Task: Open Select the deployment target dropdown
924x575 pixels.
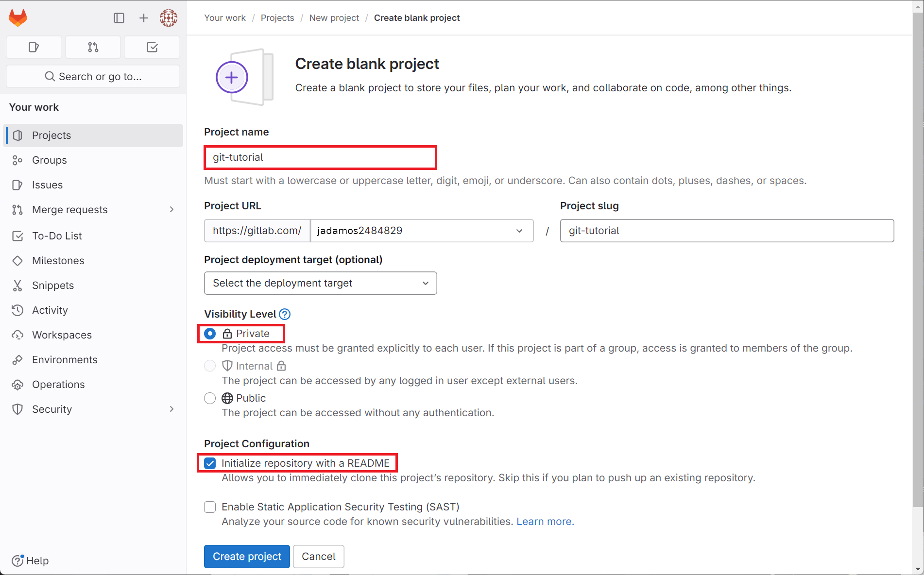Action: pos(320,283)
